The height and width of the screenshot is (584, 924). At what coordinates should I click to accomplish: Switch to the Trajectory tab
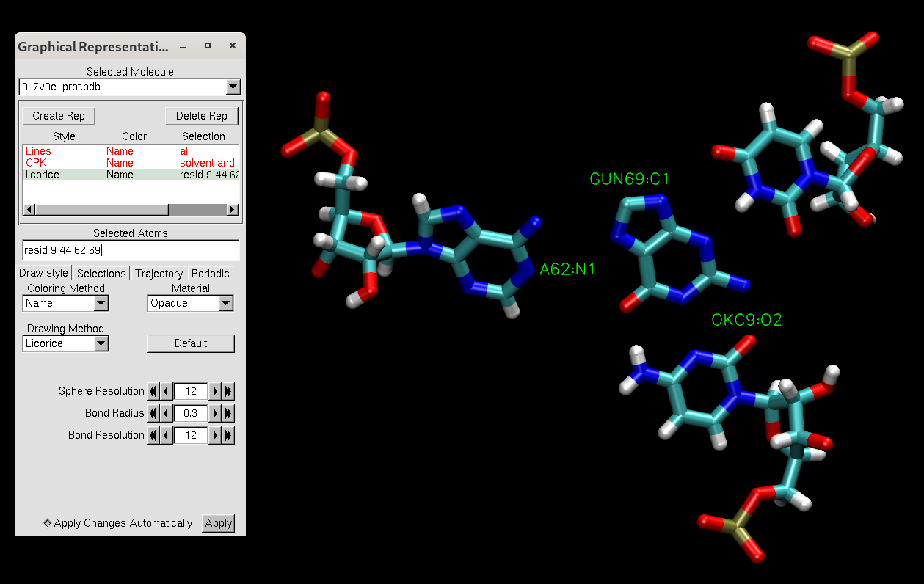click(159, 273)
